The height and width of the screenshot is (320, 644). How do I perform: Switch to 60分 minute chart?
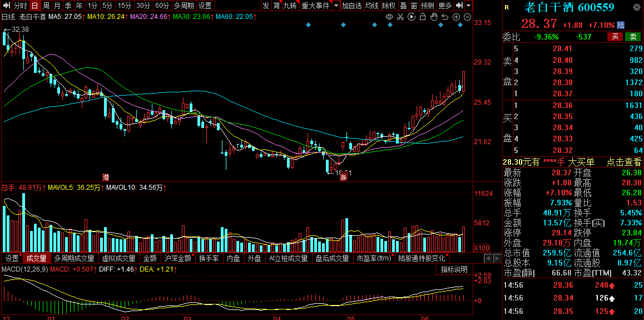click(162, 6)
